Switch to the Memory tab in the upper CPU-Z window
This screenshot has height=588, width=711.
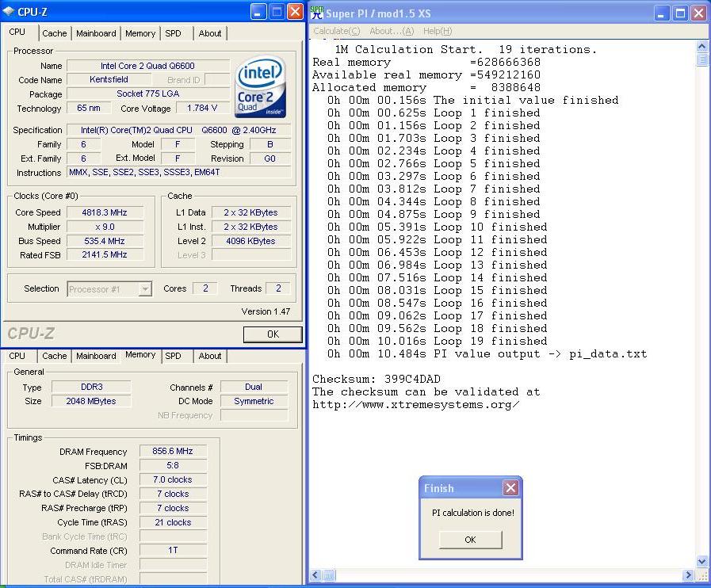(x=140, y=33)
